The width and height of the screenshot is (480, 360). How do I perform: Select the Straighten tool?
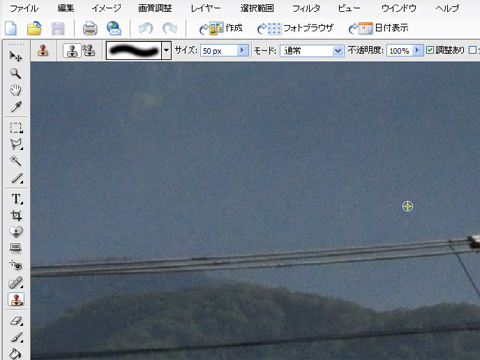[x=16, y=248]
